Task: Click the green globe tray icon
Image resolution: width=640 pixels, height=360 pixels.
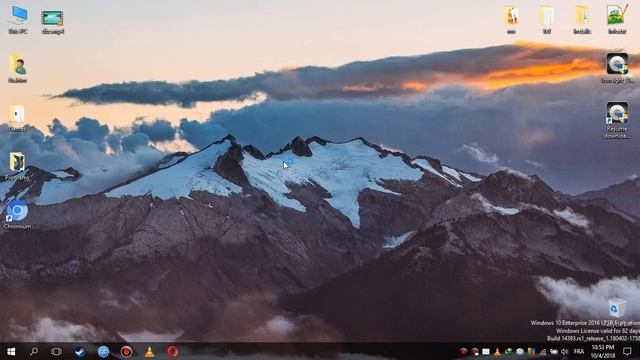Action: click(x=508, y=351)
